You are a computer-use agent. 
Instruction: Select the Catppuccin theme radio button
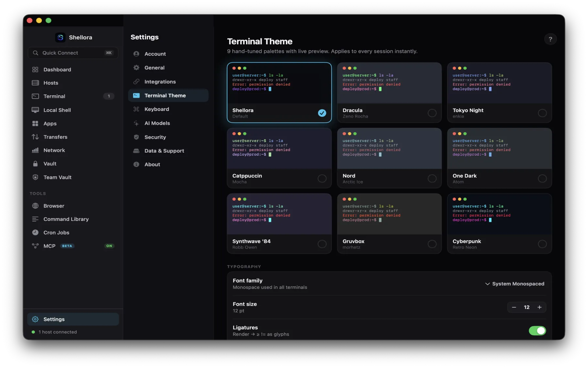(322, 178)
